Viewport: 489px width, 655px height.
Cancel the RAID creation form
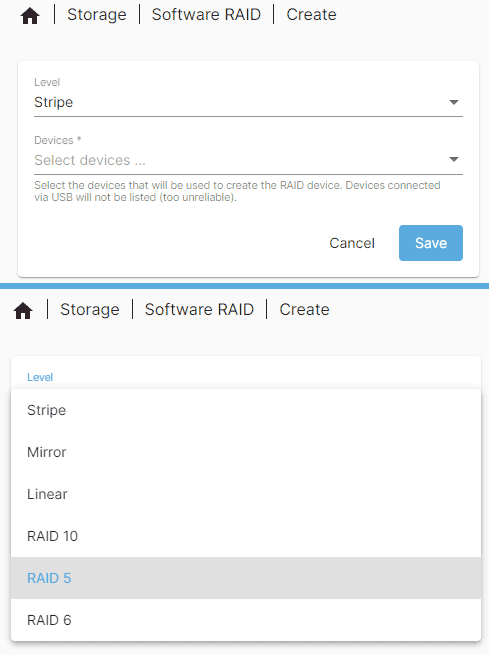pos(352,243)
